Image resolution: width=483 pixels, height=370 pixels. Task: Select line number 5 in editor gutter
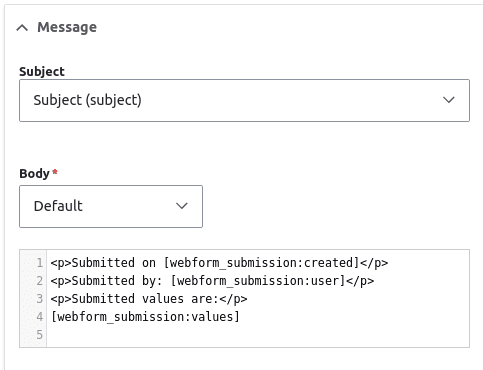click(x=40, y=334)
